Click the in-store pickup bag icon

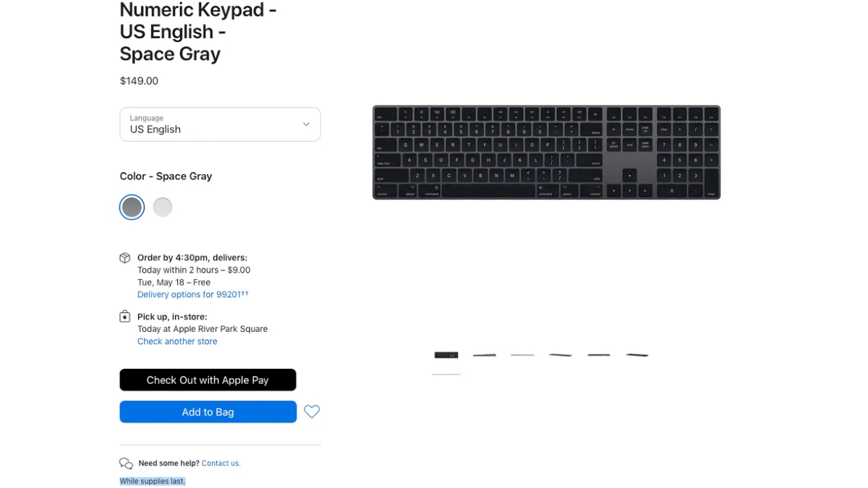125,317
